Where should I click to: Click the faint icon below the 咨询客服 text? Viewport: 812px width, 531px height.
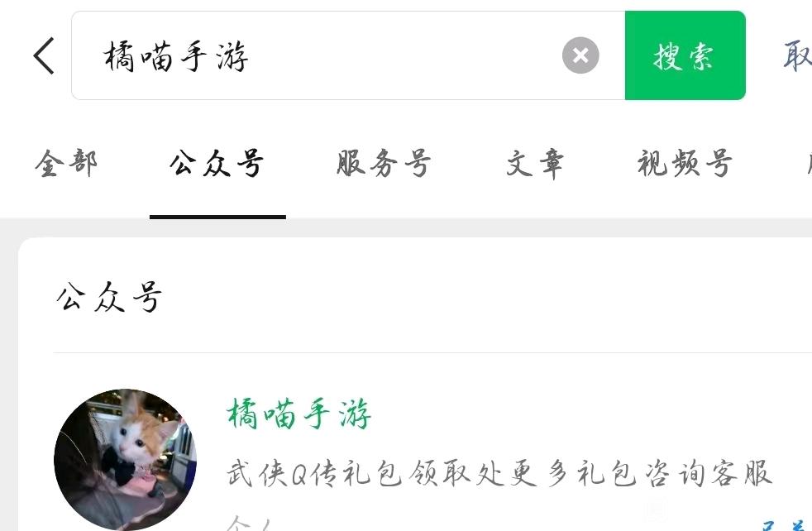tap(657, 508)
